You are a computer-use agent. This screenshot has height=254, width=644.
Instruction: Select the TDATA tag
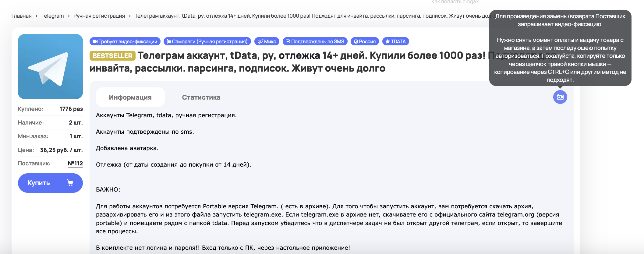pyautogui.click(x=395, y=41)
